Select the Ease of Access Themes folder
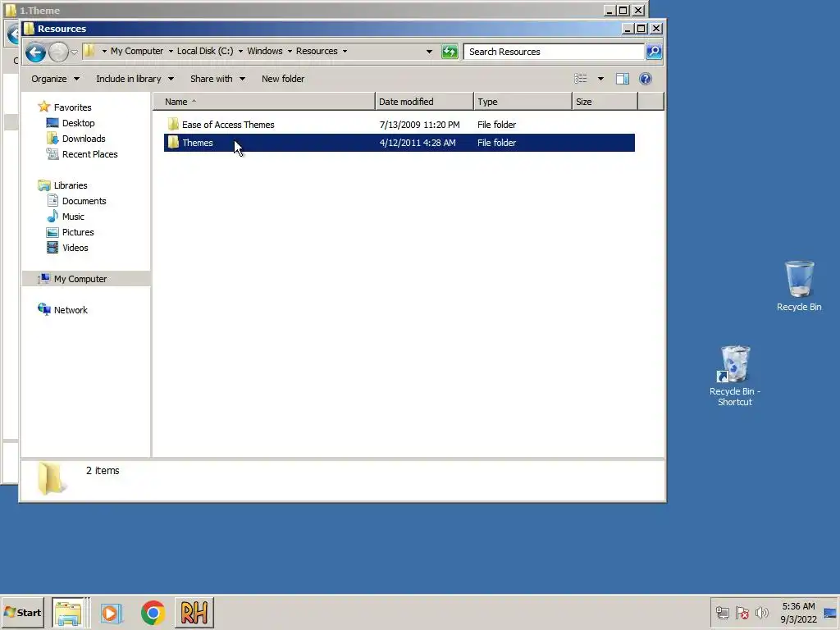This screenshot has height=630, width=840. (x=399, y=125)
